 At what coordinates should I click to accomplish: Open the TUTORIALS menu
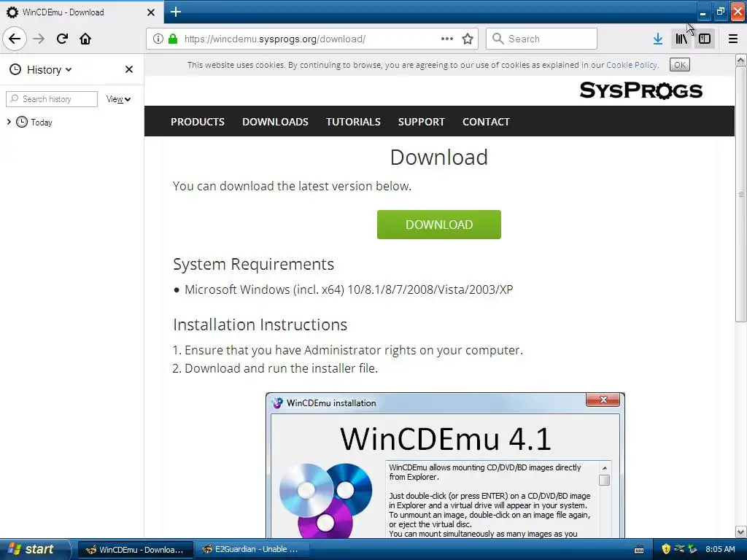(x=353, y=122)
